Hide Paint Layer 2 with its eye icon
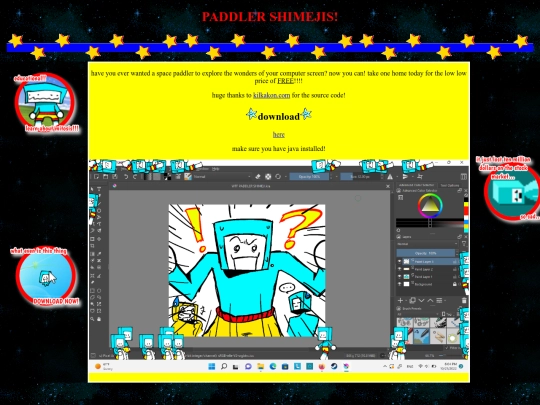This screenshot has width=540, height=405. click(x=399, y=269)
